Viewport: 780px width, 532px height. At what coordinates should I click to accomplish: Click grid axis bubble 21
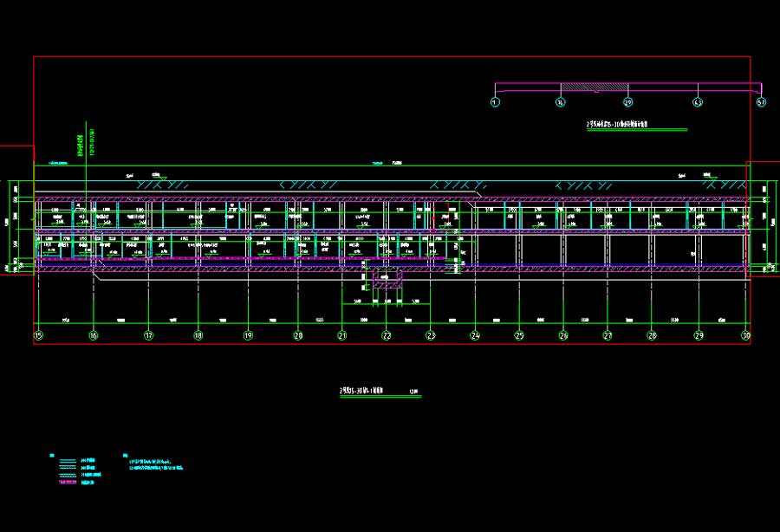(342, 334)
